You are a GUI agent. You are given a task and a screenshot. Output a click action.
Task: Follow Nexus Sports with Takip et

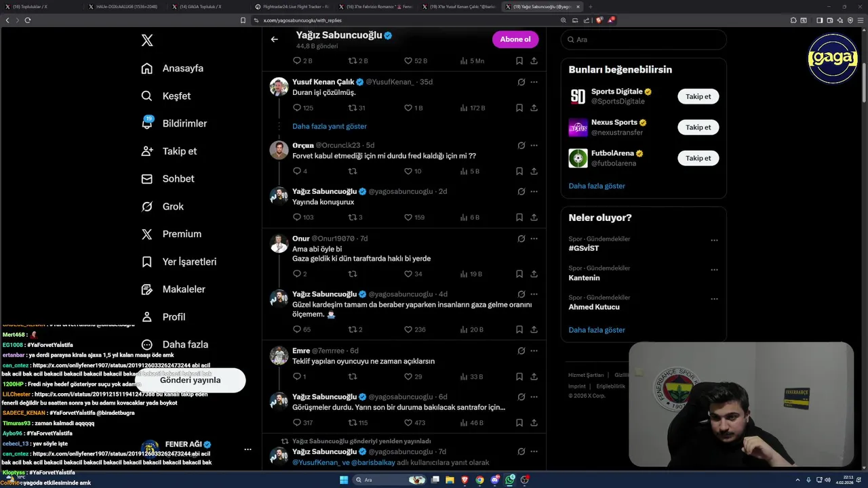(698, 127)
